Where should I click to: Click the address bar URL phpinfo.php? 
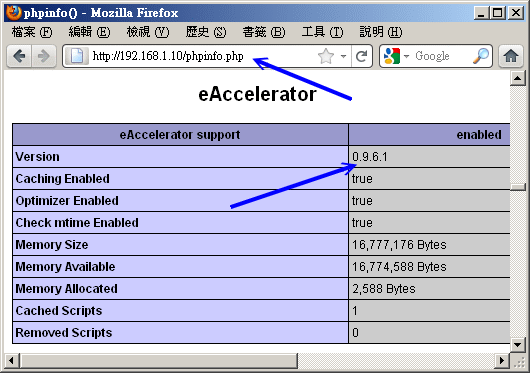[x=168, y=56]
